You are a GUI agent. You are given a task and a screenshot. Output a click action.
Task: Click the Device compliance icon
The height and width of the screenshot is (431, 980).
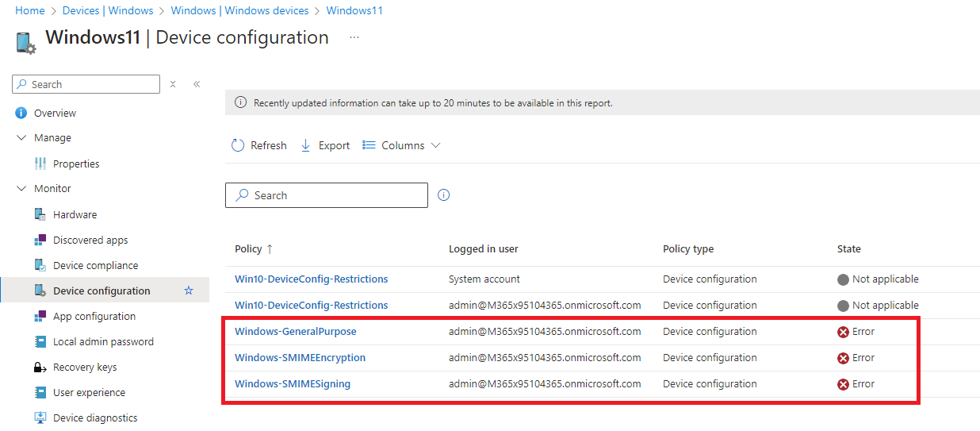40,265
